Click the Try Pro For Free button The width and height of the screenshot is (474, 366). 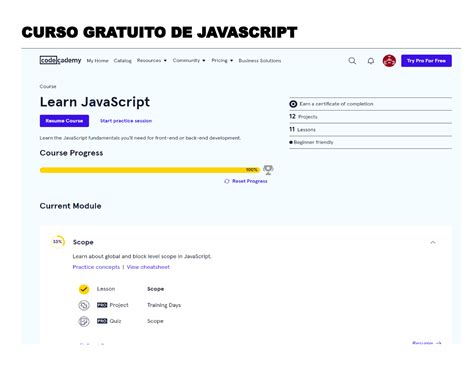[426, 61]
